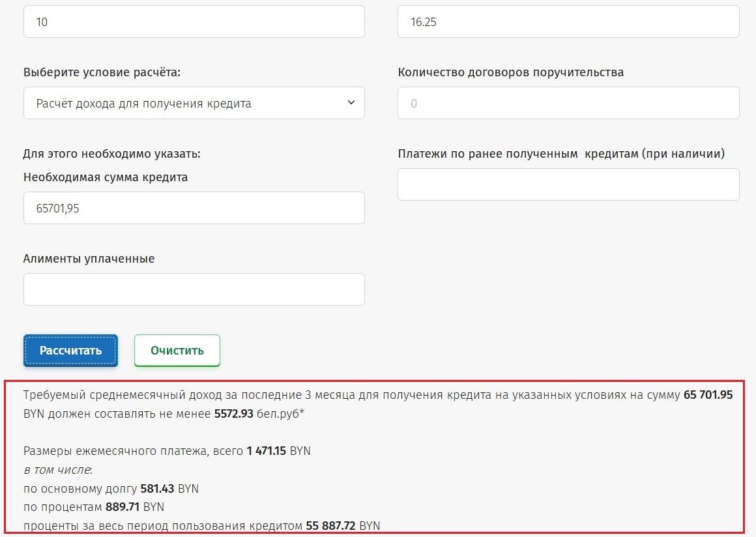Open the 'Расчёт дохода для получения кредита' dropdown
The width and height of the screenshot is (756, 537).
click(x=194, y=103)
